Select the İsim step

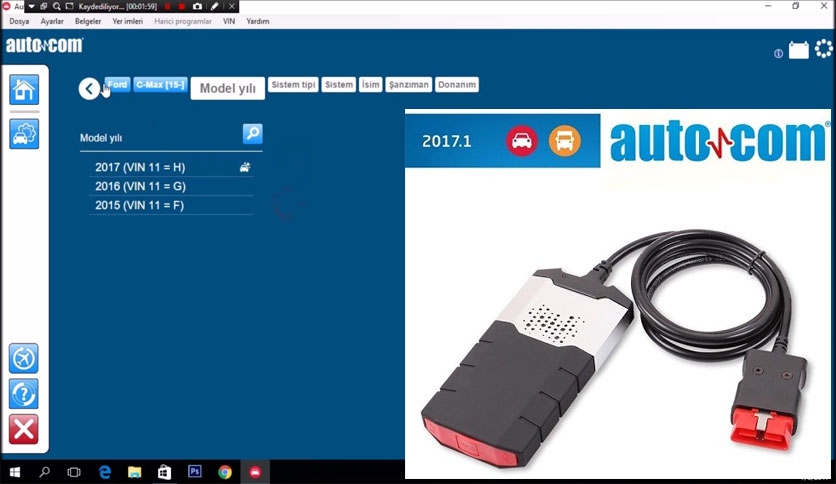tap(371, 84)
